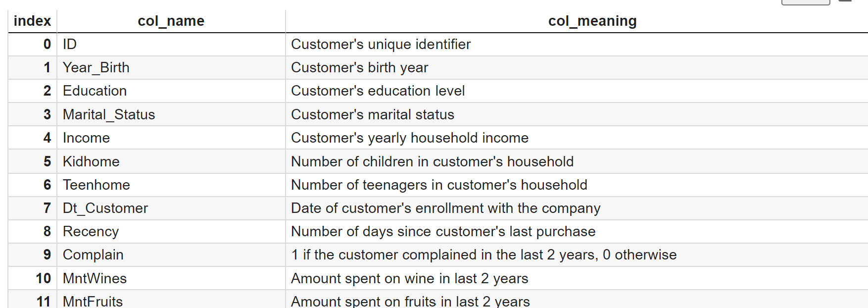Click row index 10

click(x=43, y=278)
